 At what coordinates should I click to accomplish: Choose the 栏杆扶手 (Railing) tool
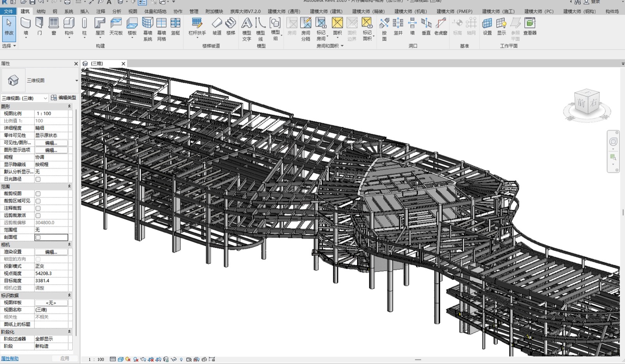pyautogui.click(x=197, y=27)
